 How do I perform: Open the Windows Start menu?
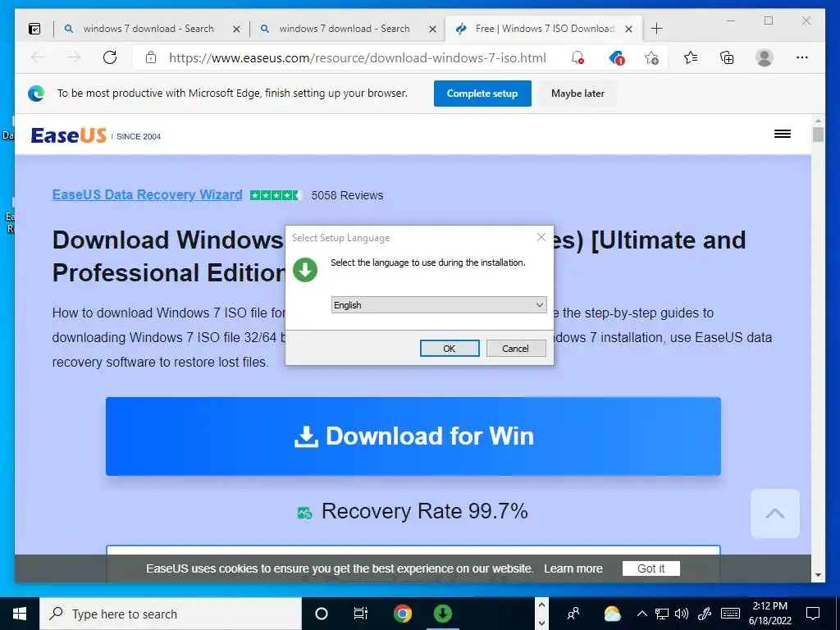(20, 614)
